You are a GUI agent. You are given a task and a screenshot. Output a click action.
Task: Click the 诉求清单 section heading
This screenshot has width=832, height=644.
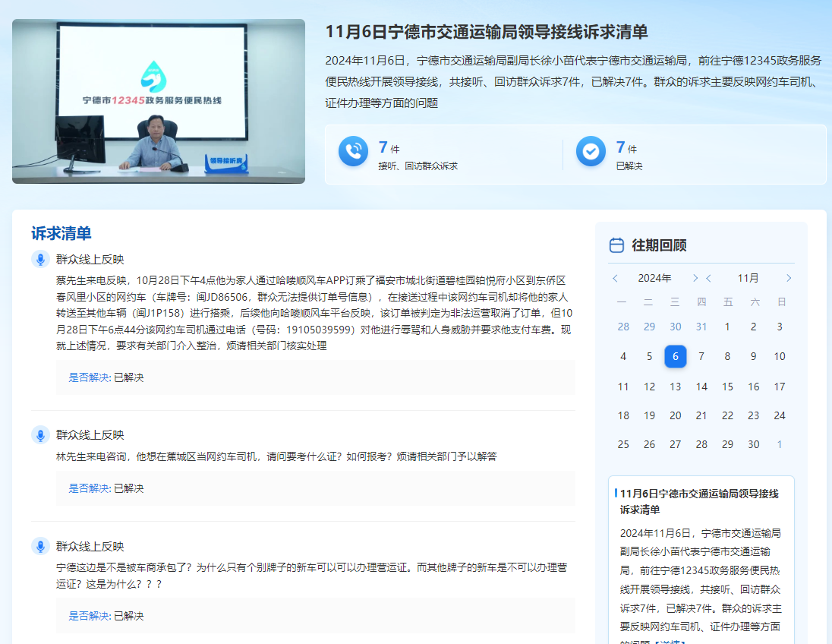pos(61,233)
